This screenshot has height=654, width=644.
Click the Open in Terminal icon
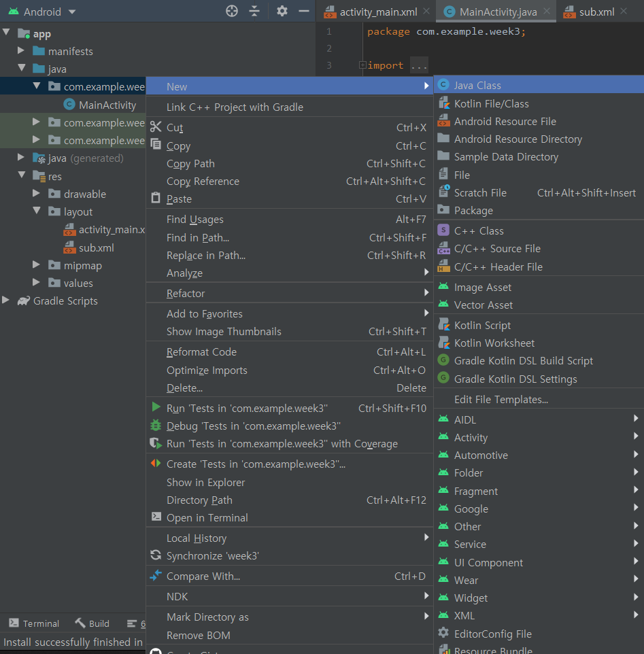click(x=156, y=517)
